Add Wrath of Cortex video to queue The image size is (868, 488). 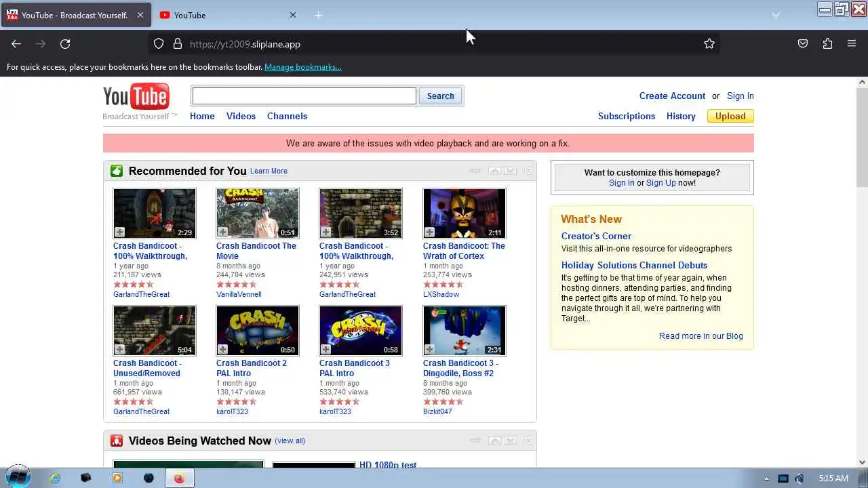[x=429, y=232]
